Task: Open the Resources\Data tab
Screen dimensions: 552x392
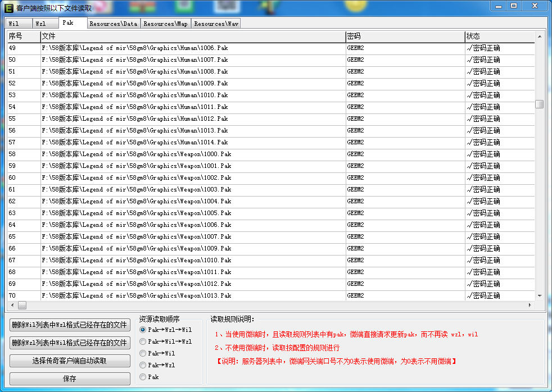Action: 114,24
